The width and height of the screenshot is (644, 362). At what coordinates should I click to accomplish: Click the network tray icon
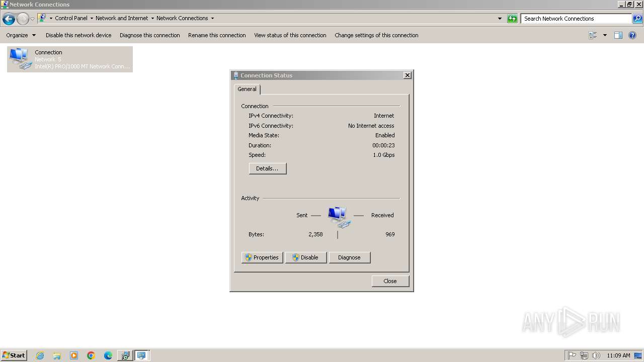click(584, 355)
